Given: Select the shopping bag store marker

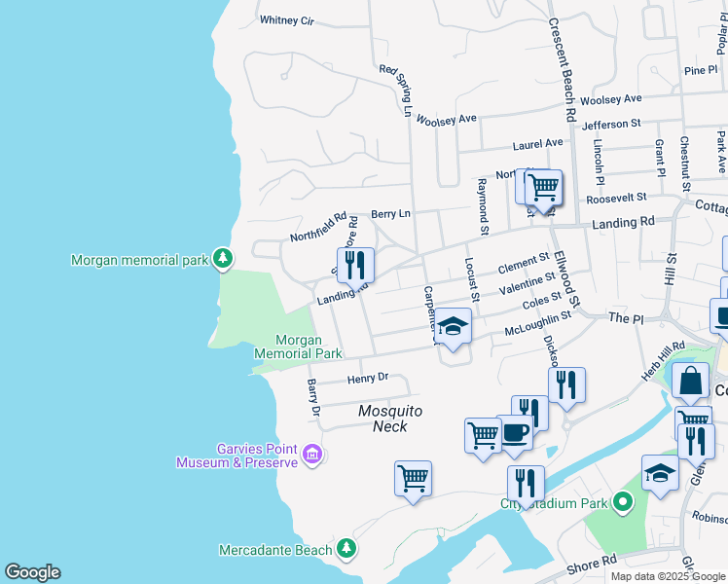Looking at the screenshot, I should coord(690,382).
